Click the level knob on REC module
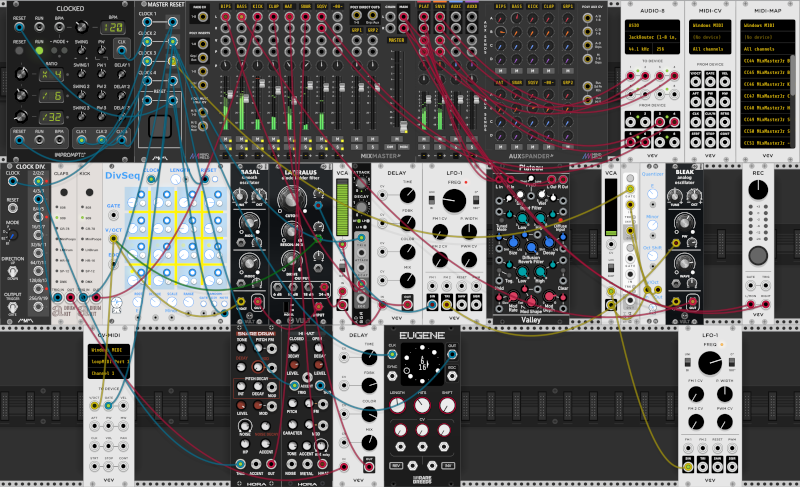 pos(758,190)
